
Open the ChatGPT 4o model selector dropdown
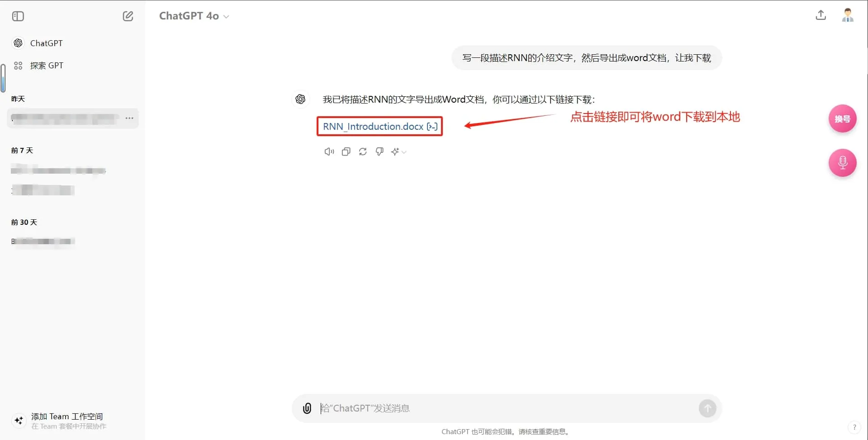pos(194,16)
